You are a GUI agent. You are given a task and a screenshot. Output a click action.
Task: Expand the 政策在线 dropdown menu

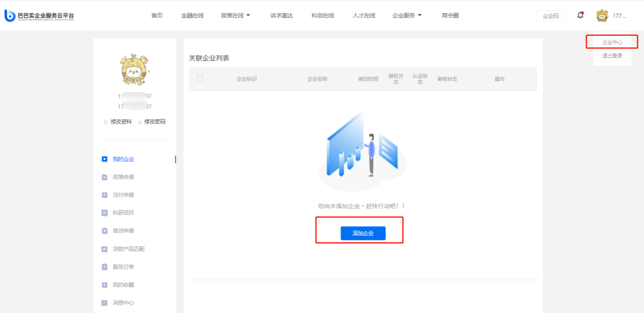click(236, 15)
